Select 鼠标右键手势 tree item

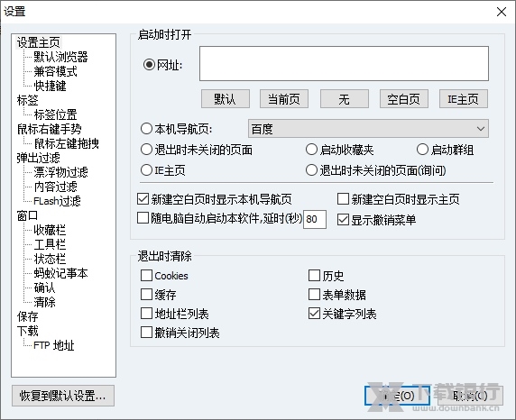click(49, 129)
